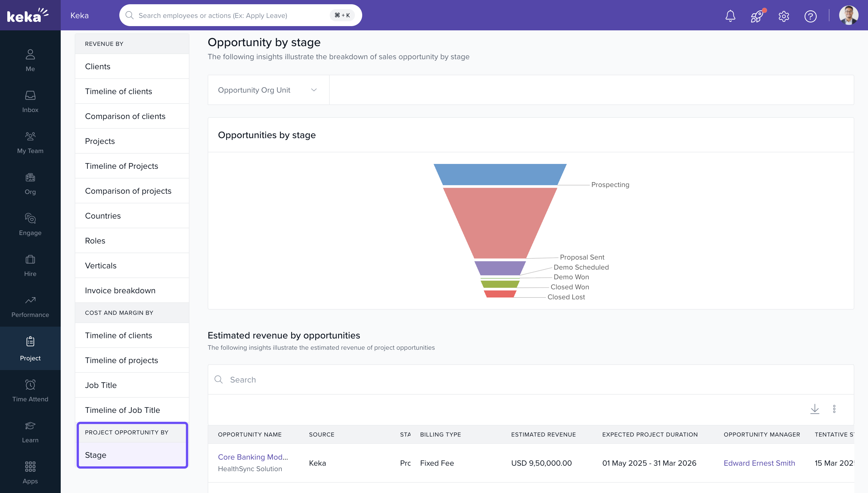Click the help question mark icon
This screenshot has height=493, width=868.
pos(810,16)
